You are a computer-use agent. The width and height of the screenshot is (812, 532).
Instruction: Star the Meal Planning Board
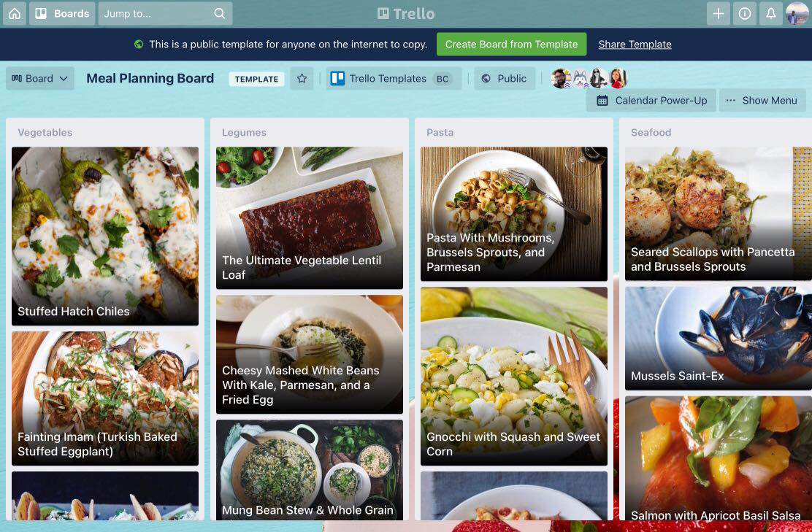pyautogui.click(x=302, y=79)
